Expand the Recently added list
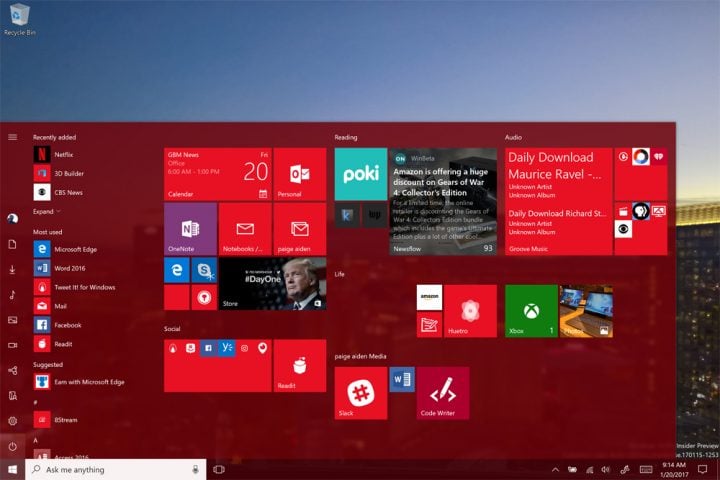The height and width of the screenshot is (480, 720). coord(46,212)
